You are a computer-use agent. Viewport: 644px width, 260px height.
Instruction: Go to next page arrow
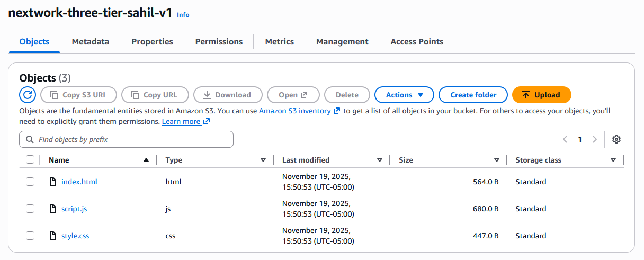pos(595,139)
